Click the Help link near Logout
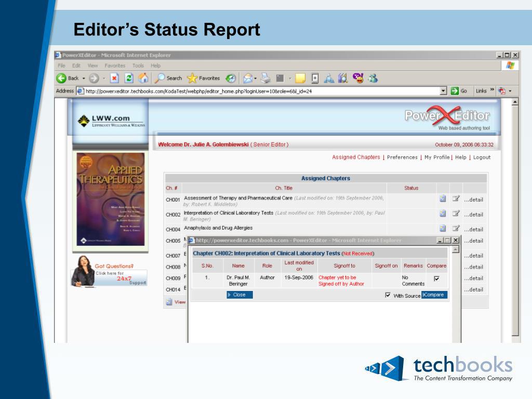 (x=461, y=157)
